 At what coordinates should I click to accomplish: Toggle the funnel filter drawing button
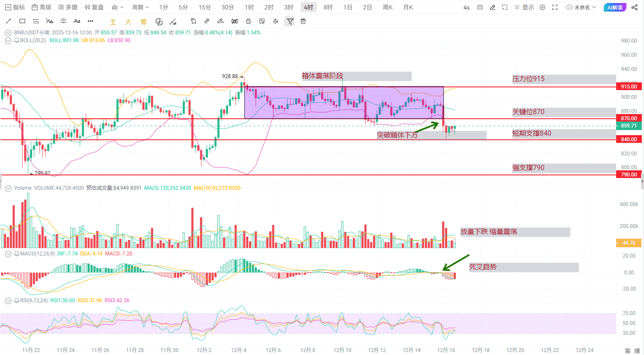(290, 21)
